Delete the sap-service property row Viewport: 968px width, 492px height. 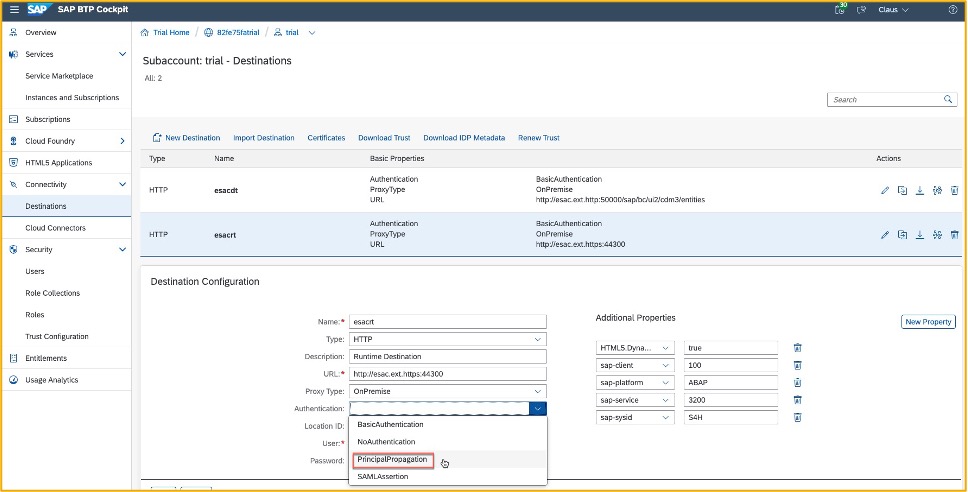pyautogui.click(x=797, y=400)
